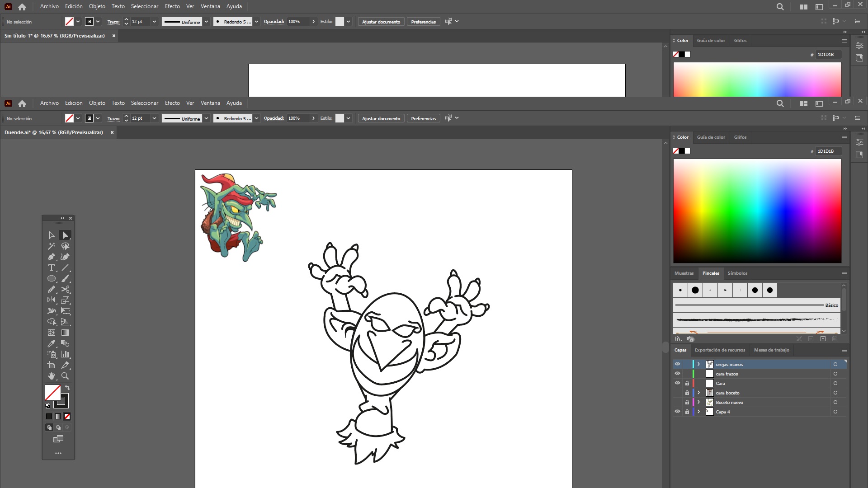This screenshot has height=488, width=868.
Task: Open Redondo 5 brush dropdown in Duende window
Action: [256, 118]
